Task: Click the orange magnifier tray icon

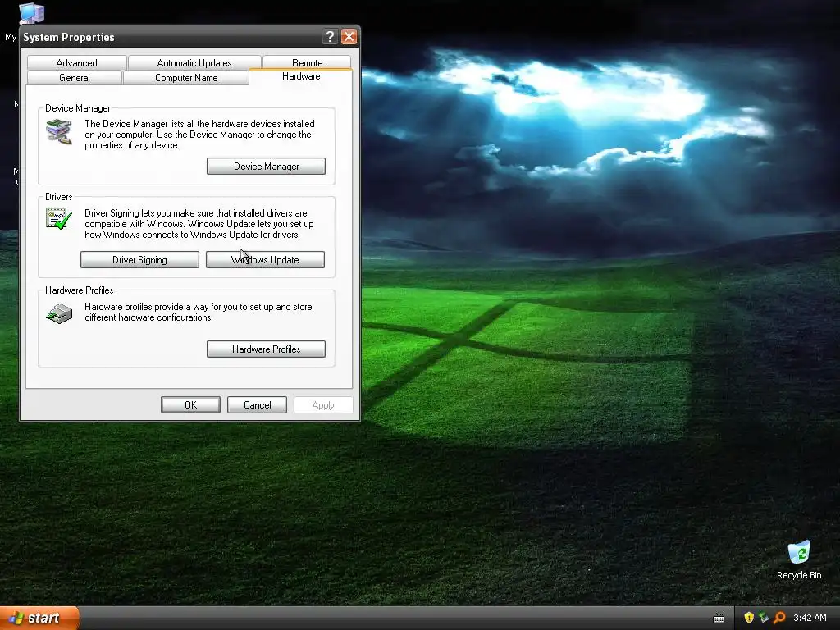Action: (x=779, y=618)
